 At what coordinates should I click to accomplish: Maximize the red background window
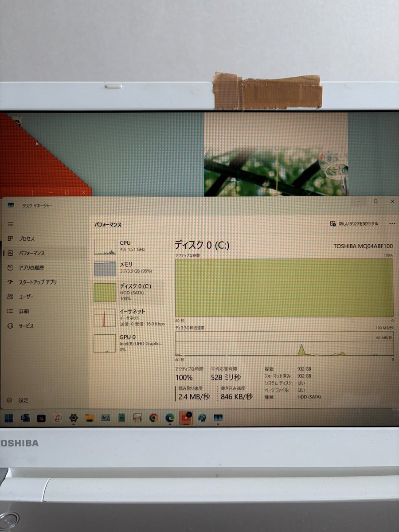(67, 192)
